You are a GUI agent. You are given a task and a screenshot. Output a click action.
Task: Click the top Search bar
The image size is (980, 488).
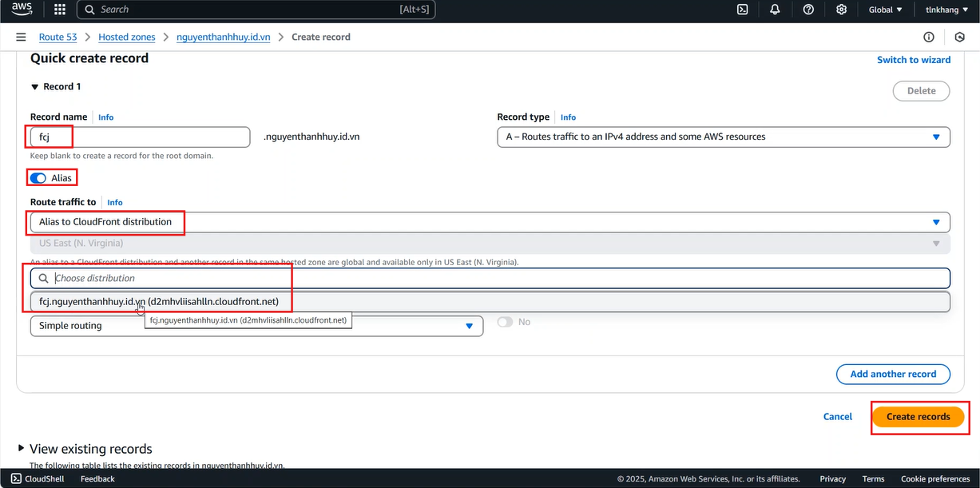(256, 10)
